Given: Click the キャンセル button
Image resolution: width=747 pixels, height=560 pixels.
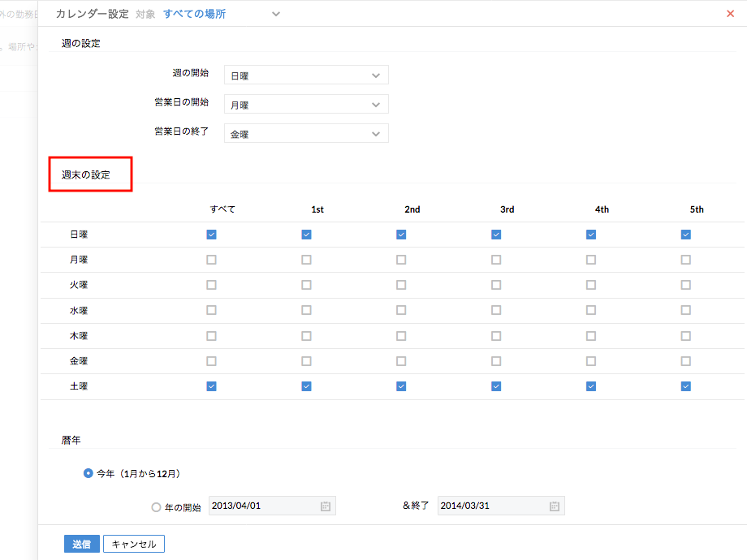Looking at the screenshot, I should pos(134,544).
